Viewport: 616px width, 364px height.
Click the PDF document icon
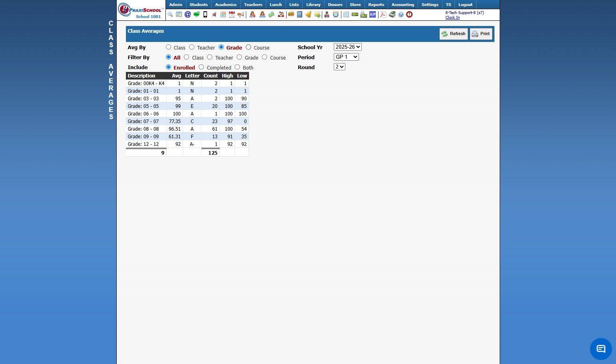coord(383,14)
